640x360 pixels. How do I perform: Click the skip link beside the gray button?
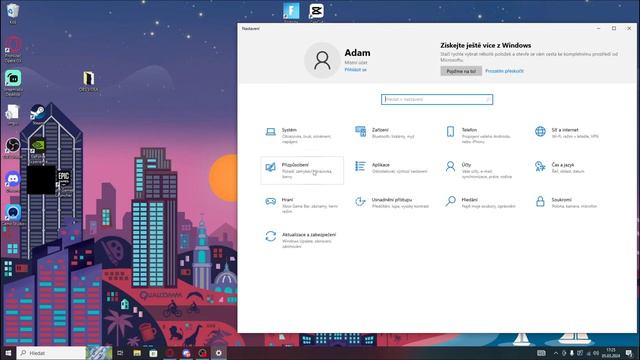[x=504, y=71]
